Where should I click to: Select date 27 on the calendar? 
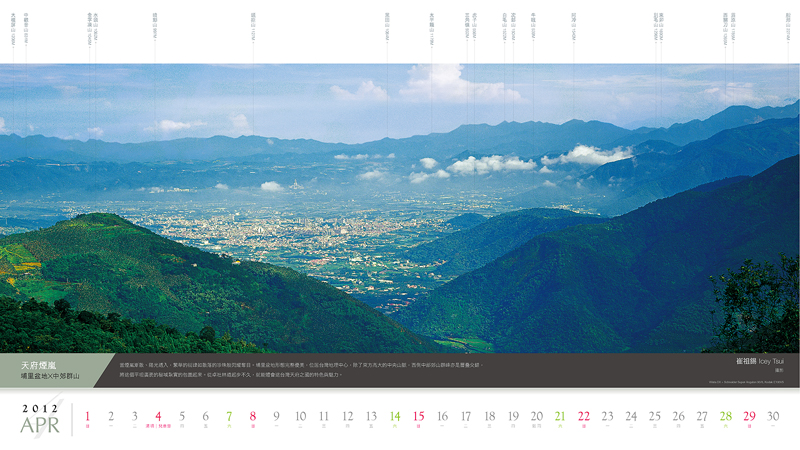tap(702, 416)
